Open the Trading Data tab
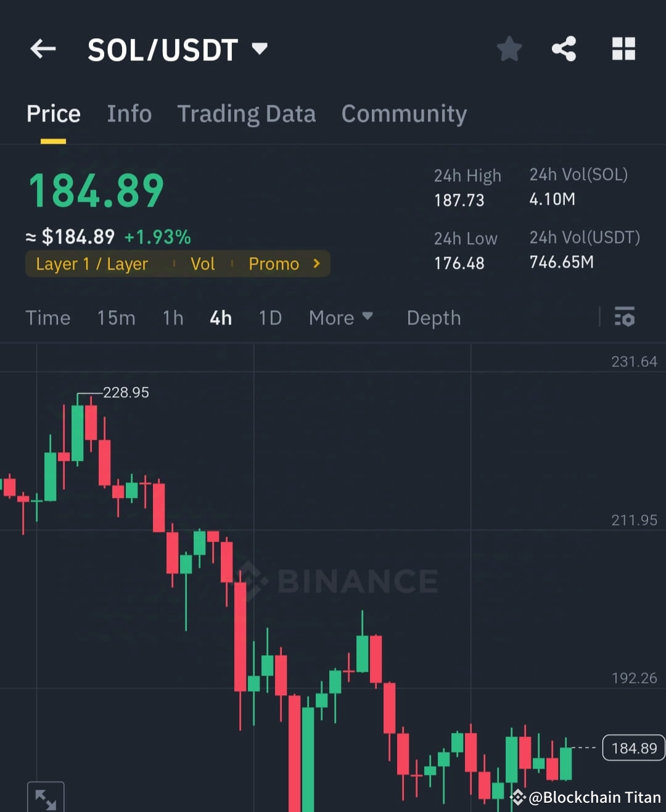This screenshot has height=812, width=666. click(x=247, y=114)
